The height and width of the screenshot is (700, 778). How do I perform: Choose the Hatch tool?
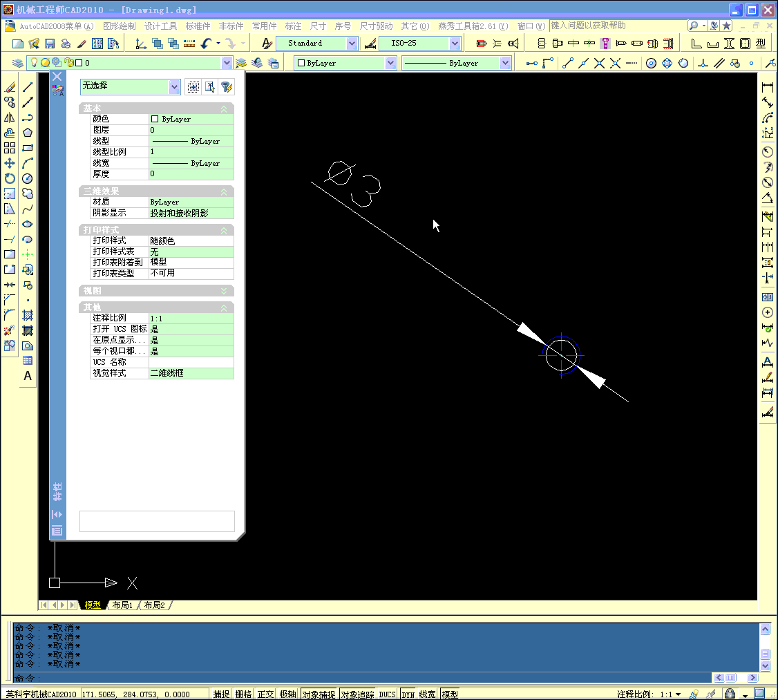pos(28,315)
